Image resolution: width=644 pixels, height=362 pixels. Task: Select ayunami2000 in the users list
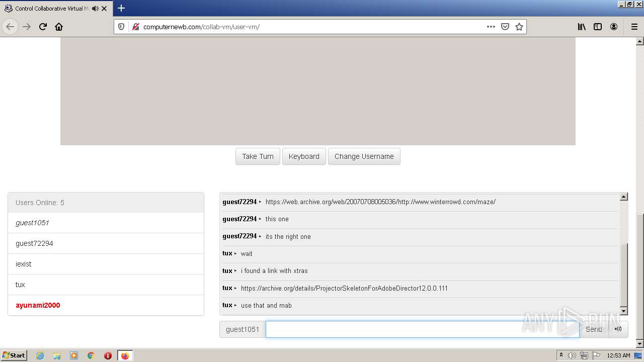106,305
